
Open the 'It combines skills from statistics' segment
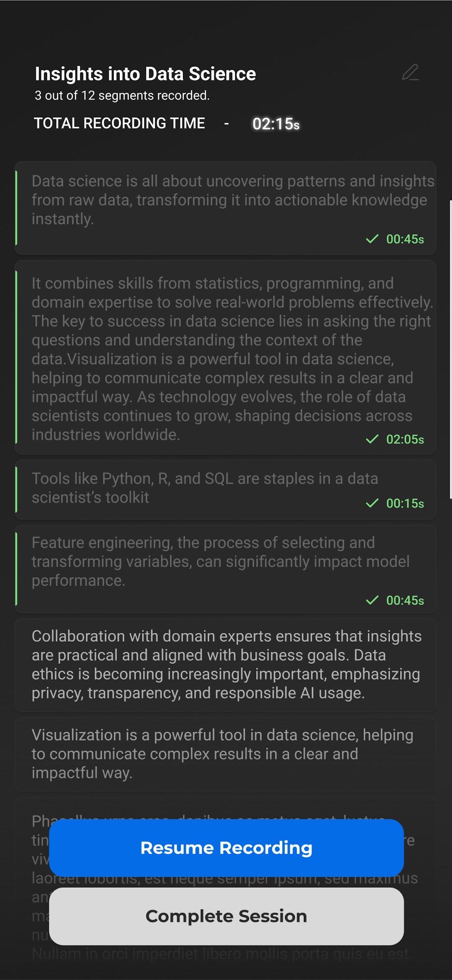(226, 357)
